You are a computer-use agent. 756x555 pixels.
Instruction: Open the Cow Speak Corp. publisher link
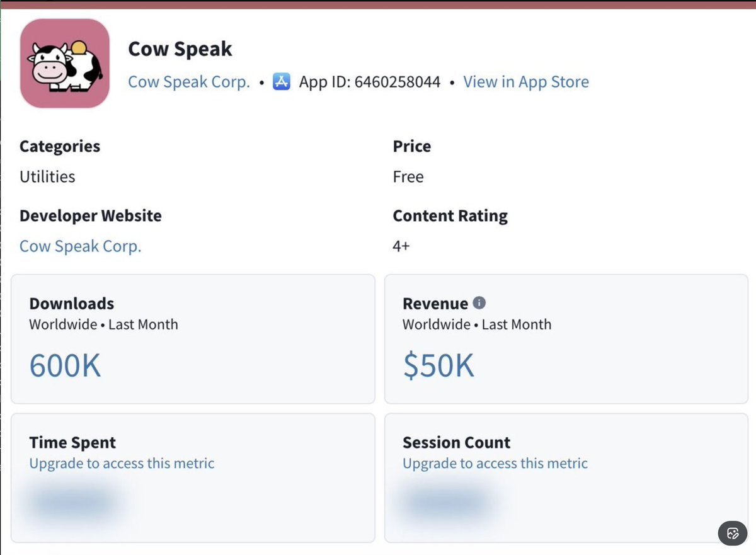pyautogui.click(x=189, y=82)
